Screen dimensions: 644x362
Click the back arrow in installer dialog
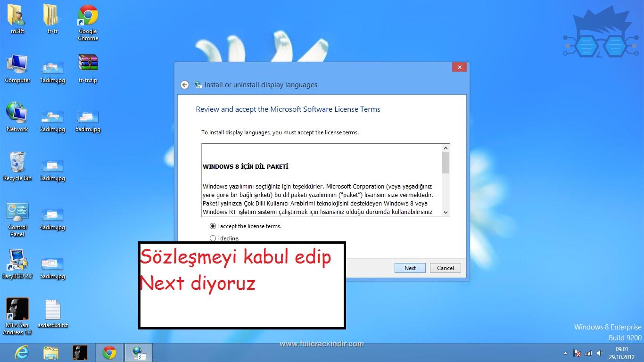click(185, 85)
